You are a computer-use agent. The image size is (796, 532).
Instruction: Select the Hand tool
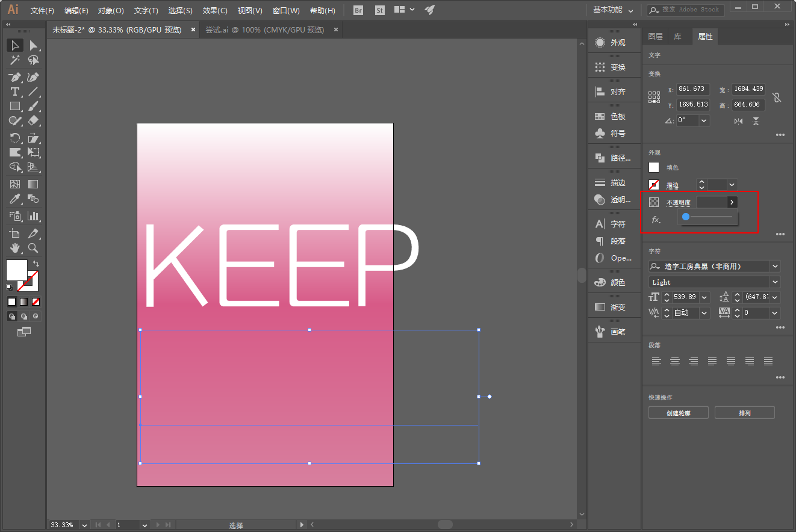(15, 247)
